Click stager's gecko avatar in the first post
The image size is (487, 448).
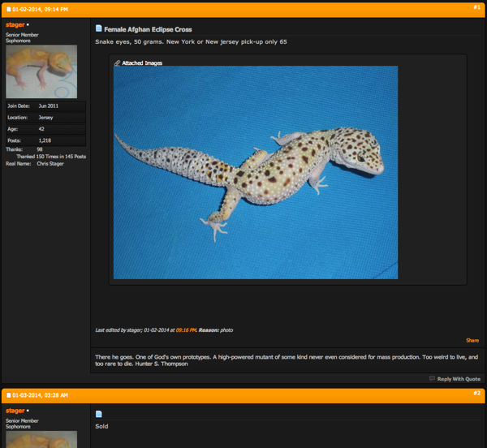(41, 71)
